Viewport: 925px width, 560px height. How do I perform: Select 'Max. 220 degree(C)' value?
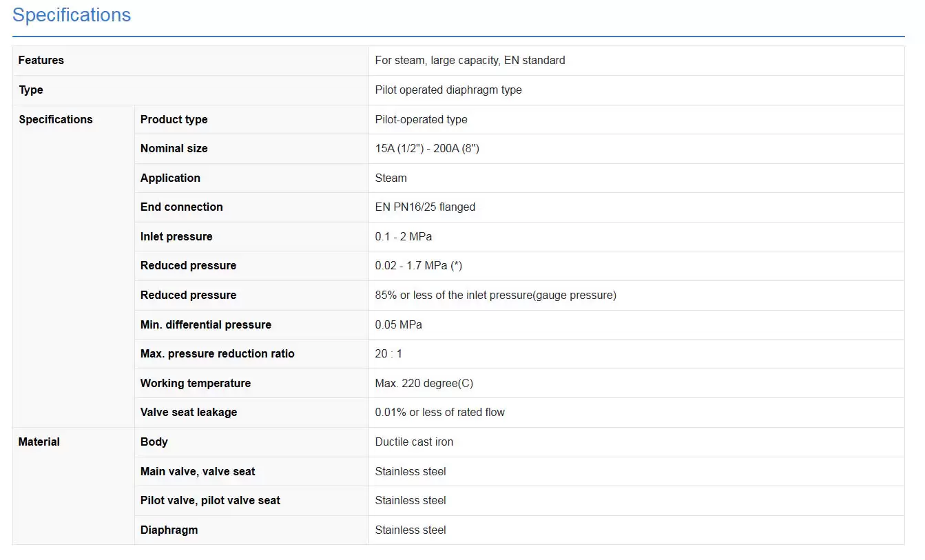(424, 384)
